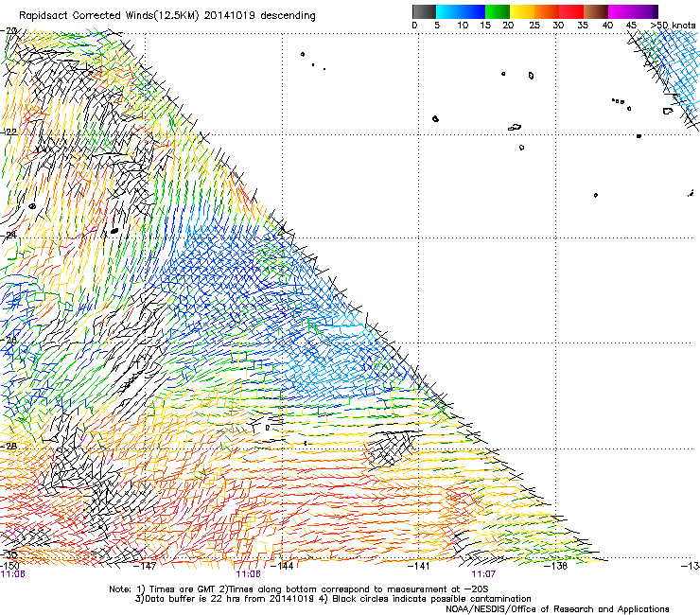
Task: Click the cyan-to-blue 5-15 knots legend segment
Action: point(461,11)
